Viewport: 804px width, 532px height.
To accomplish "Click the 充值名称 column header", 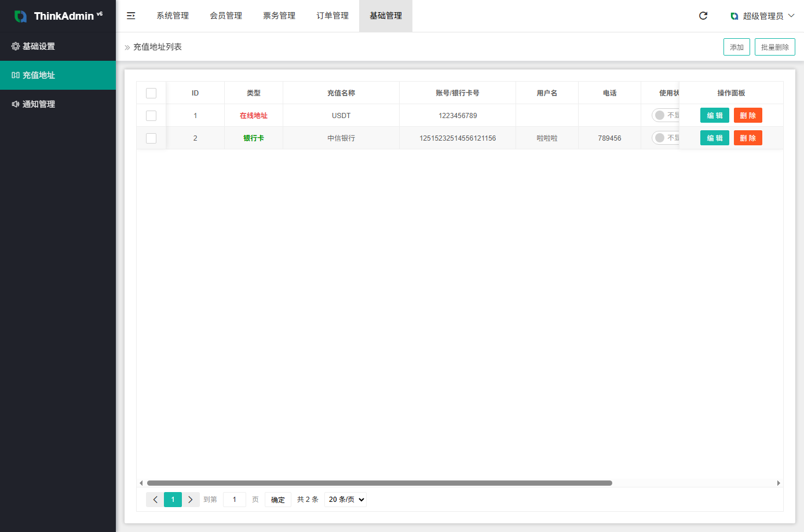I will point(341,93).
